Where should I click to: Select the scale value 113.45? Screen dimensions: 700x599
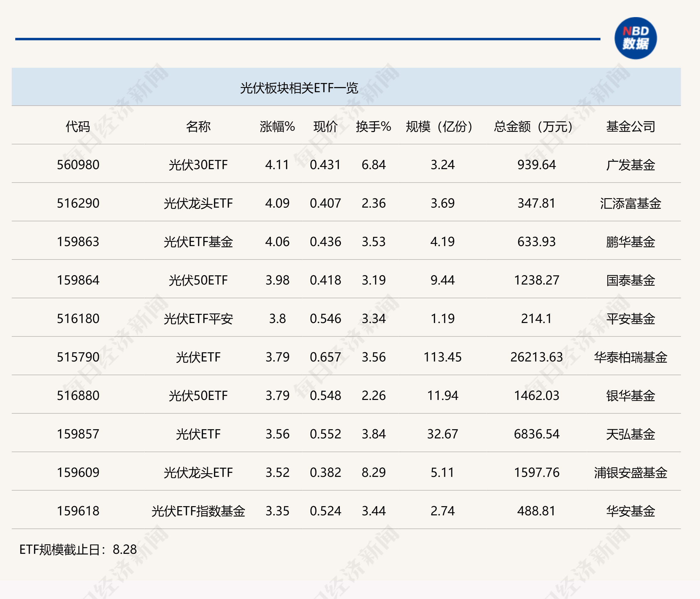tap(442, 357)
